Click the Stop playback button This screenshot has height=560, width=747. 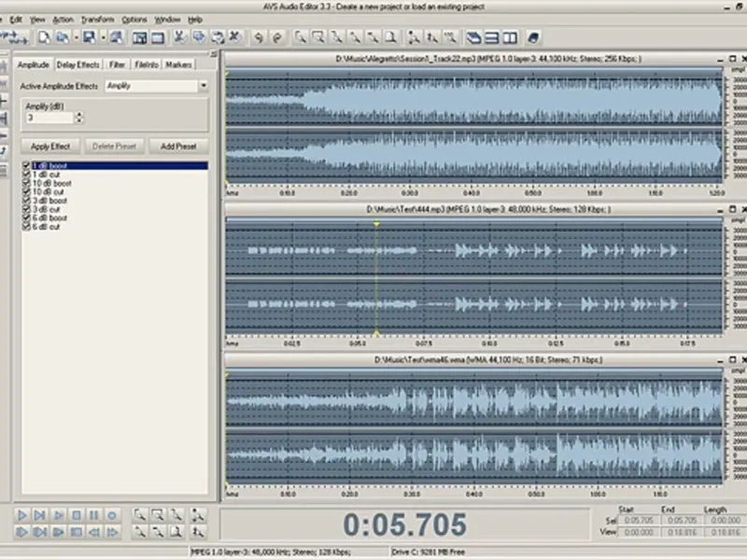click(76, 514)
